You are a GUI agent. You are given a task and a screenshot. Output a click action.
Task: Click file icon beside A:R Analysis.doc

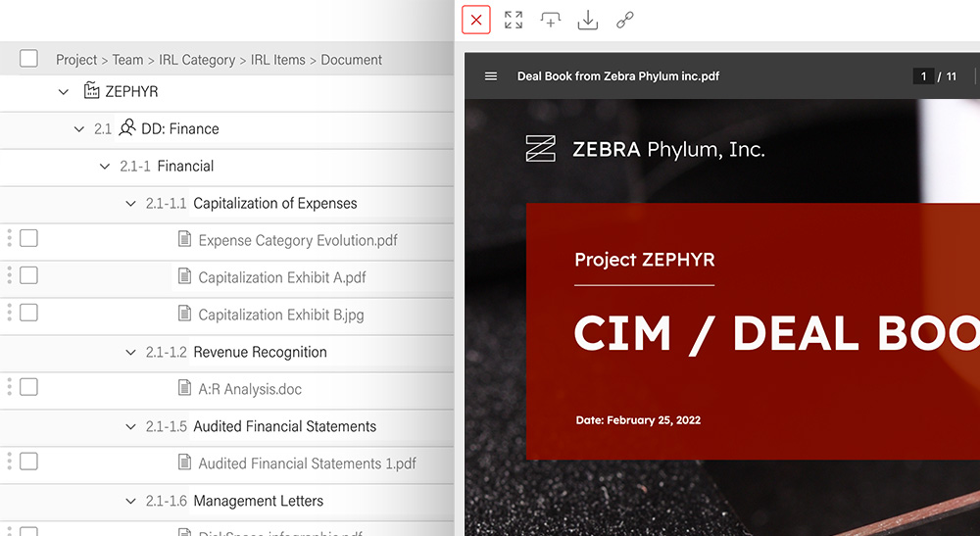coord(184,387)
